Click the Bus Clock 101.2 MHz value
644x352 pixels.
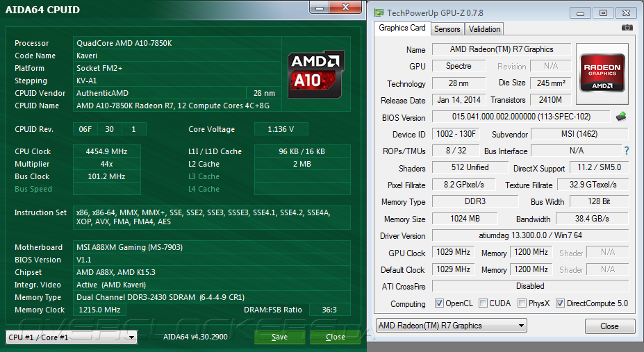(107, 176)
